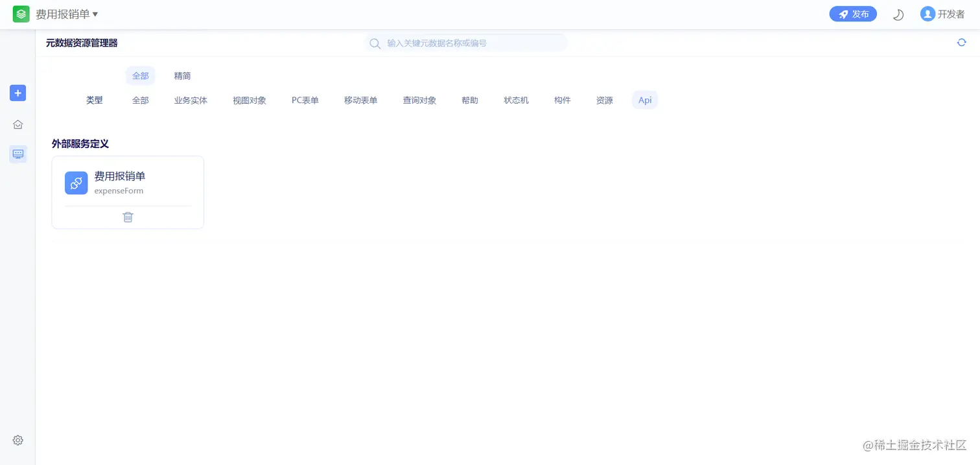
Task: Open the PC表单 type filter
Action: (x=305, y=100)
